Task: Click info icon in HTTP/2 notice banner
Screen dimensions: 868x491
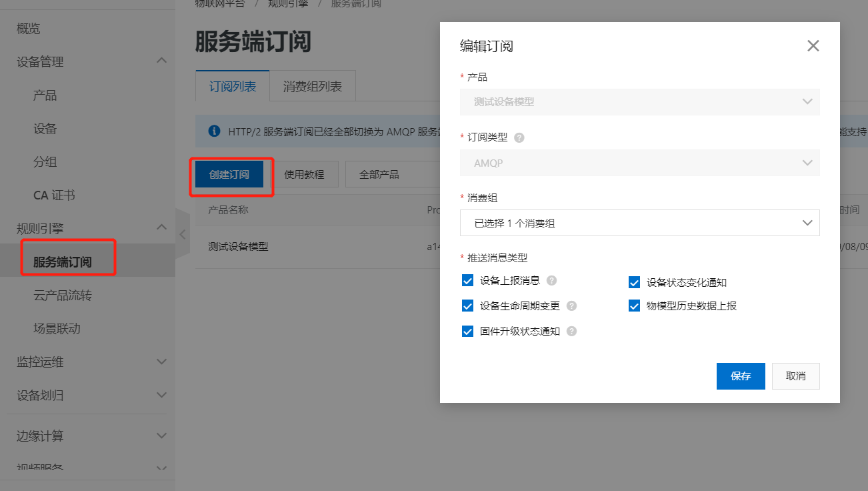Action: (214, 131)
